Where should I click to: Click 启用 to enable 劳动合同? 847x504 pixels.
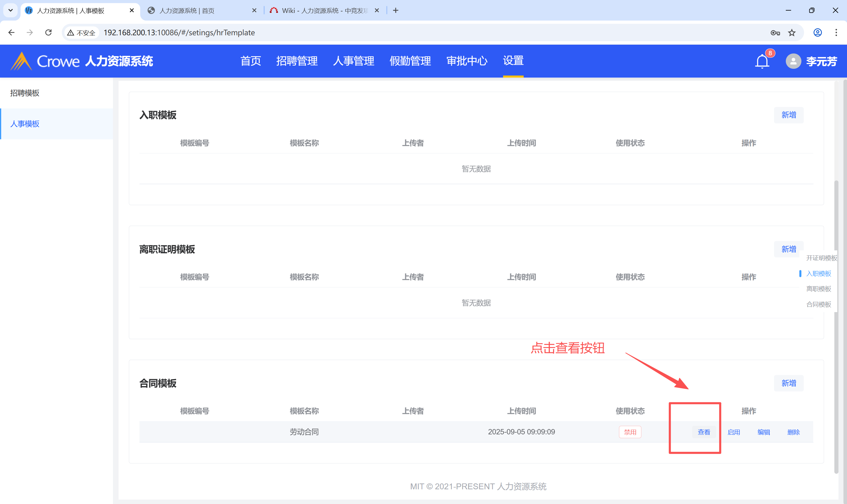coord(733,432)
